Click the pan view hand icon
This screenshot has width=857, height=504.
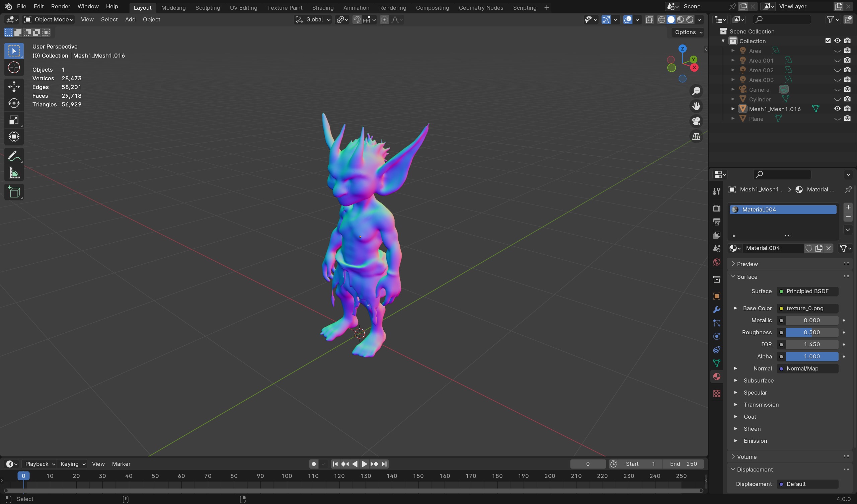pyautogui.click(x=696, y=106)
